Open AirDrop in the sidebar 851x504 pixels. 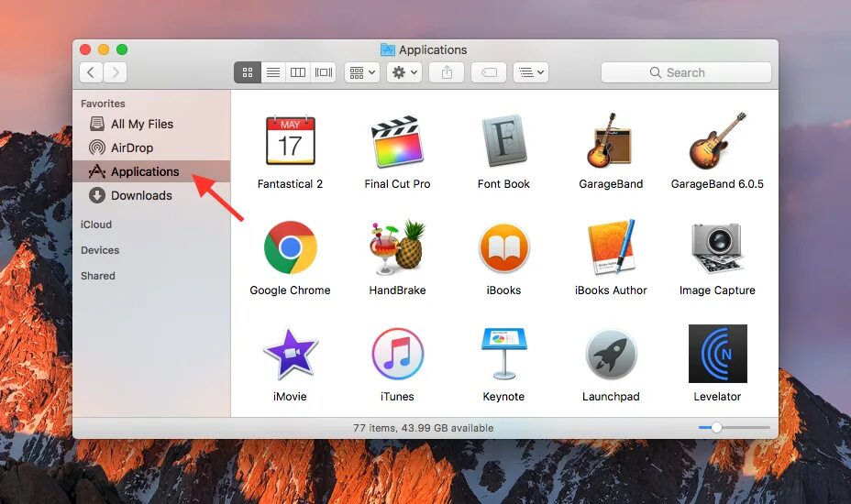[x=151, y=148]
